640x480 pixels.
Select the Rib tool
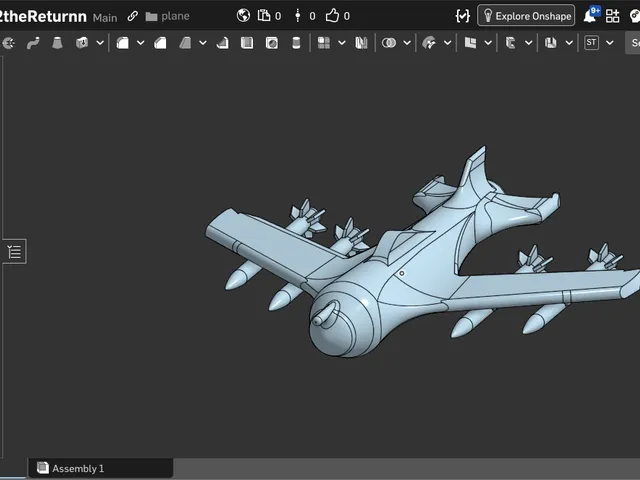click(x=222, y=43)
